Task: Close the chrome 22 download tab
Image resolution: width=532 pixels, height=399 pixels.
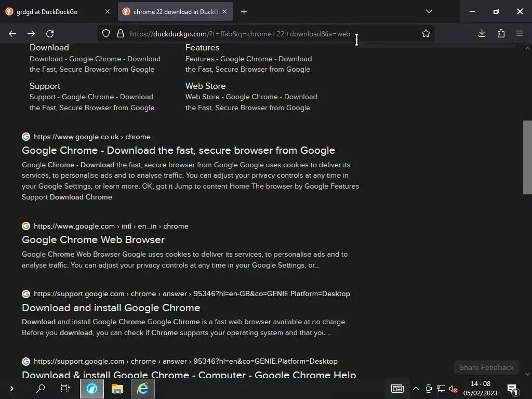Action: 224,11
